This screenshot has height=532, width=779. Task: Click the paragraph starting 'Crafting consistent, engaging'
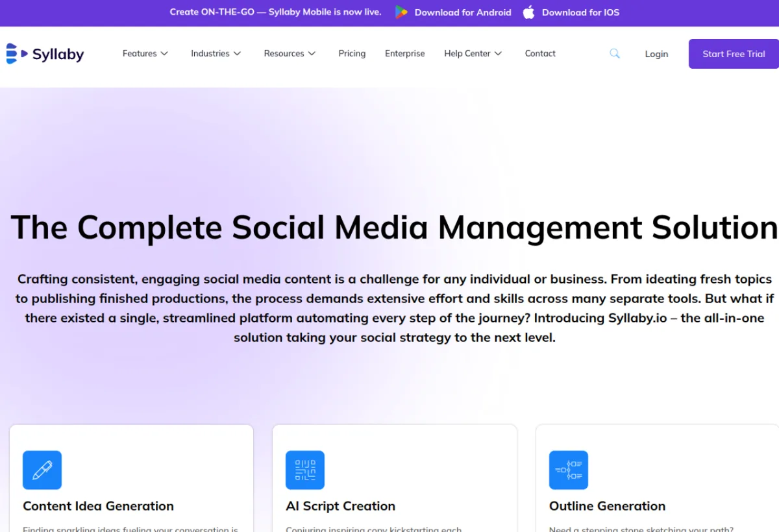click(395, 308)
